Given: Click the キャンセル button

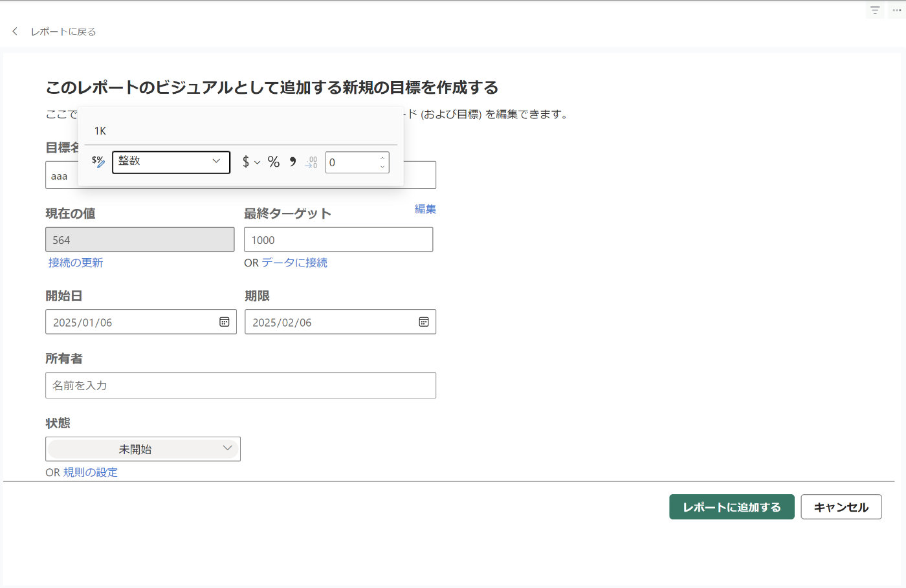Looking at the screenshot, I should pos(841,507).
